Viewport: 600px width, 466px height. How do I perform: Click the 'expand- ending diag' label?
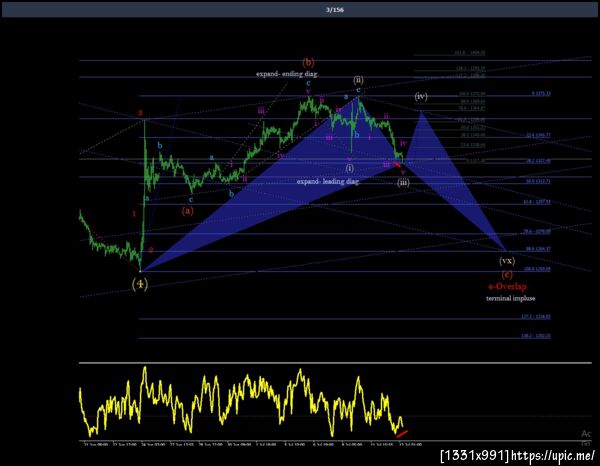pos(287,74)
